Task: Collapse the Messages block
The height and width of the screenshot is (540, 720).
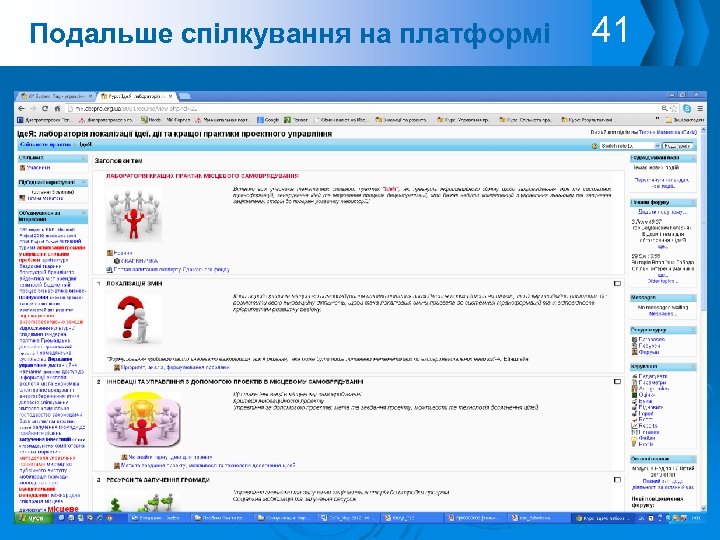Action: (692, 298)
